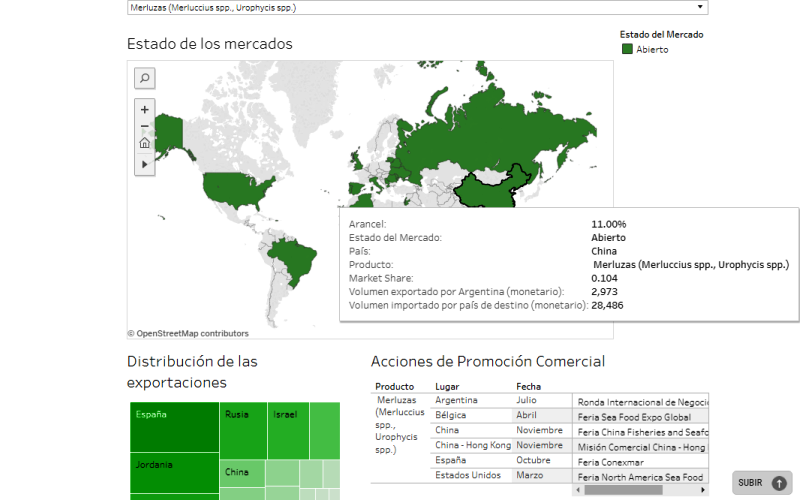This screenshot has height=500, width=800.
Task: Select the China treemap tile
Action: tap(242, 473)
